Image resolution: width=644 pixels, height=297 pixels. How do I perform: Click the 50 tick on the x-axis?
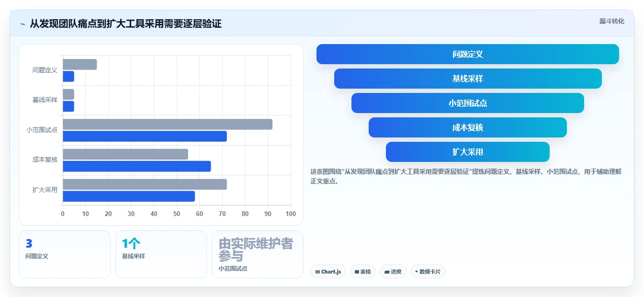pyautogui.click(x=177, y=214)
